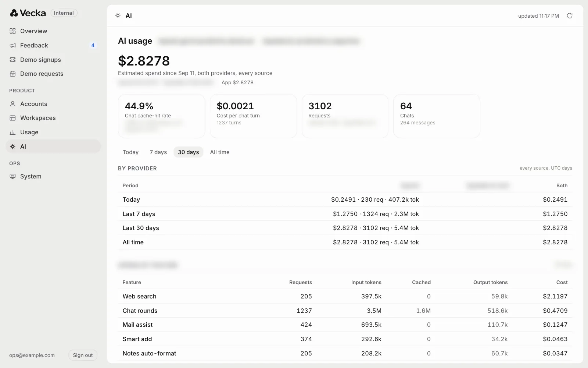The width and height of the screenshot is (588, 368).
Task: Switch to the 7 days range
Action: coord(158,152)
